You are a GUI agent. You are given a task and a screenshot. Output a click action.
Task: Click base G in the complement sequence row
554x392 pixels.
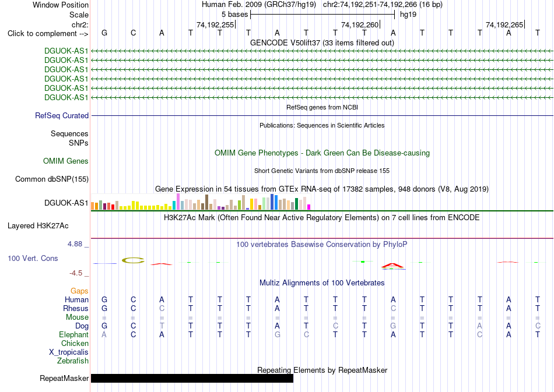click(104, 33)
